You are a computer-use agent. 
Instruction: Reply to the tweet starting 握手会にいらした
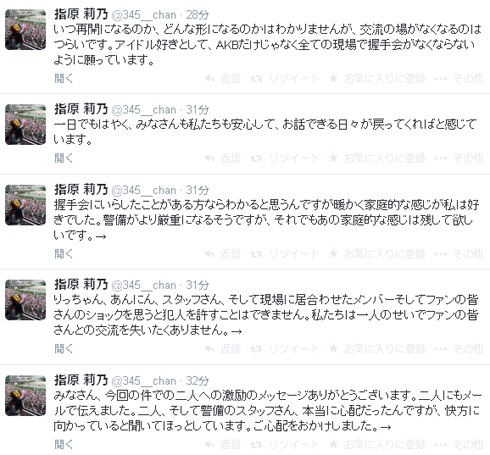pyautogui.click(x=222, y=254)
